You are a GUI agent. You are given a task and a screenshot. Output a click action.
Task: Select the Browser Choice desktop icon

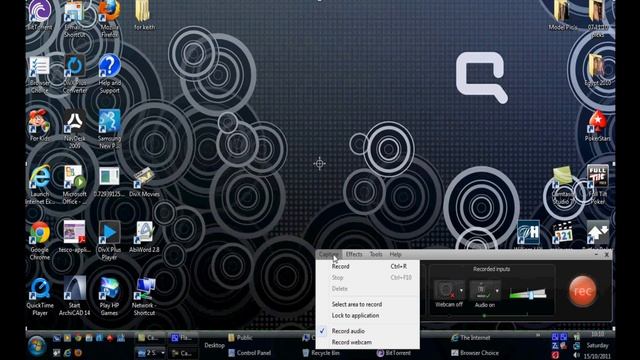tap(40, 74)
